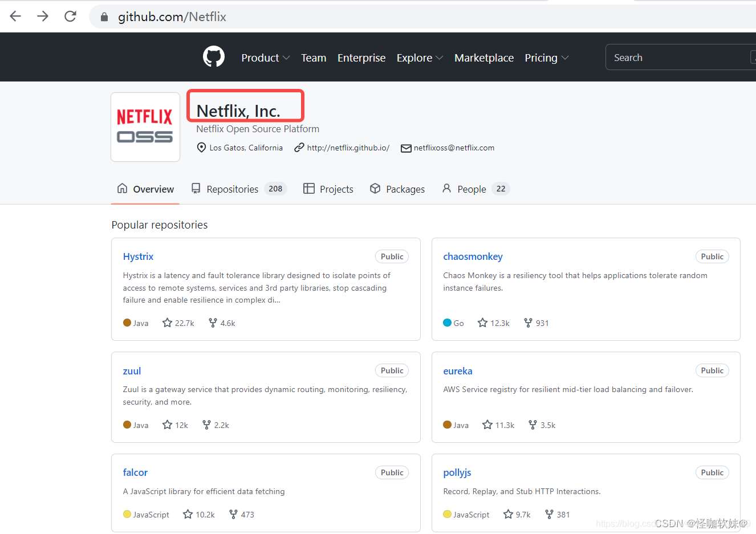
Task: Open the netflix.github.io website link
Action: coord(348,148)
